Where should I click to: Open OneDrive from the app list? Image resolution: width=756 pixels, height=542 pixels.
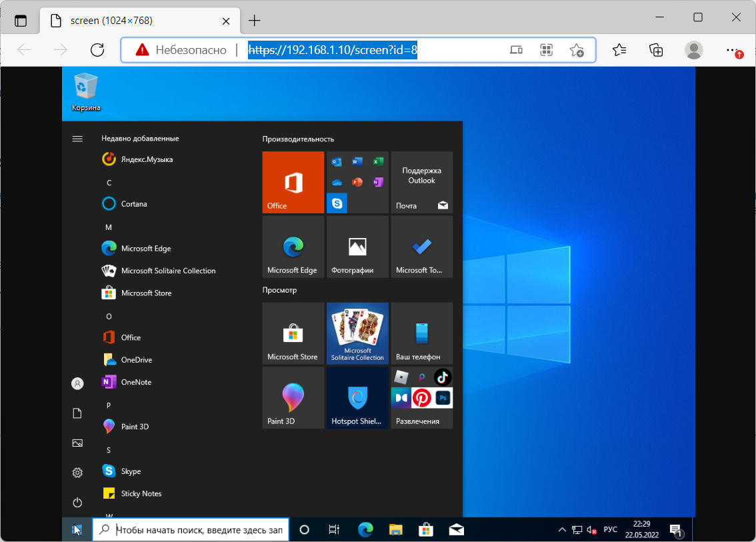(127, 360)
